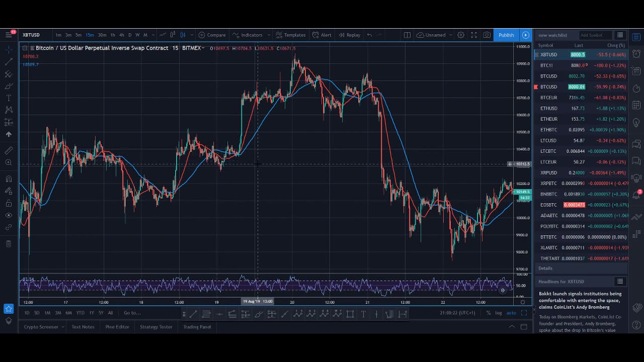
Task: Toggle hide all drawings eye icon
Action: coord(9,215)
